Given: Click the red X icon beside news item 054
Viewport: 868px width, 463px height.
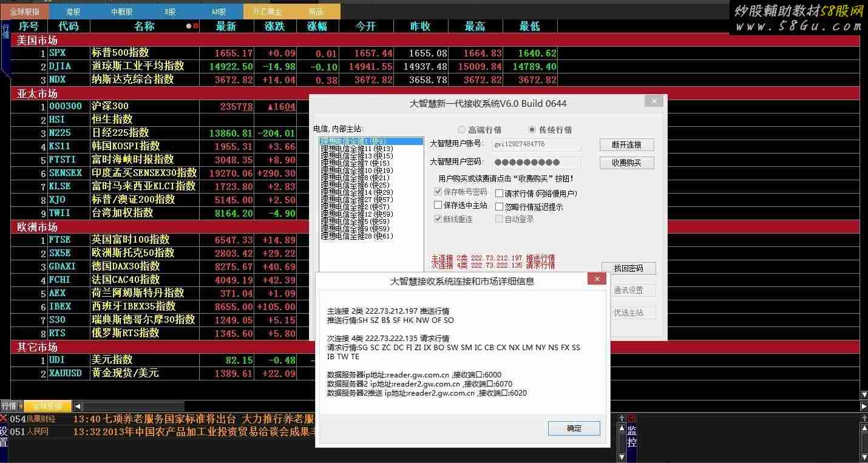Looking at the screenshot, I should (x=4, y=419).
